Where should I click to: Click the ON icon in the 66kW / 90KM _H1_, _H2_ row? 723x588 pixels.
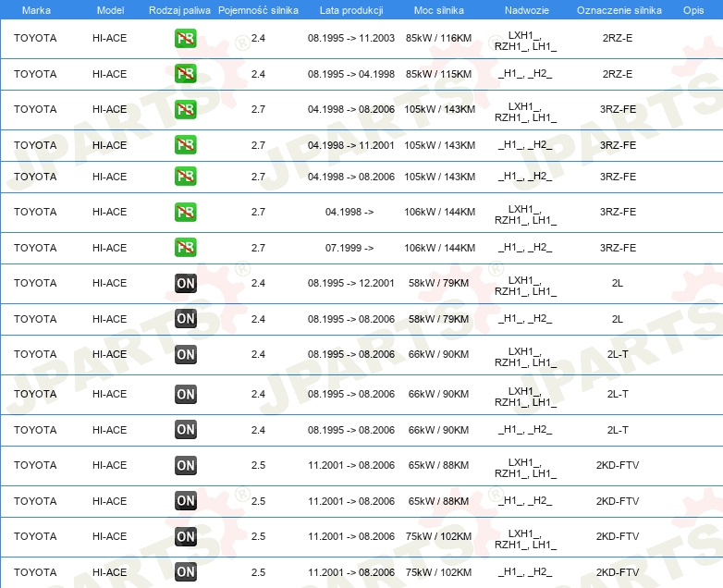point(185,430)
